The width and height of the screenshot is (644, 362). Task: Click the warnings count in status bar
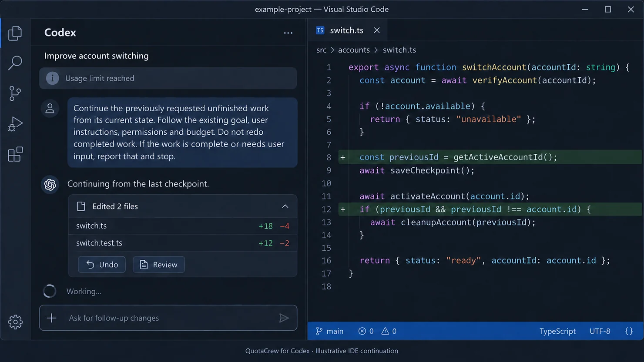click(389, 331)
